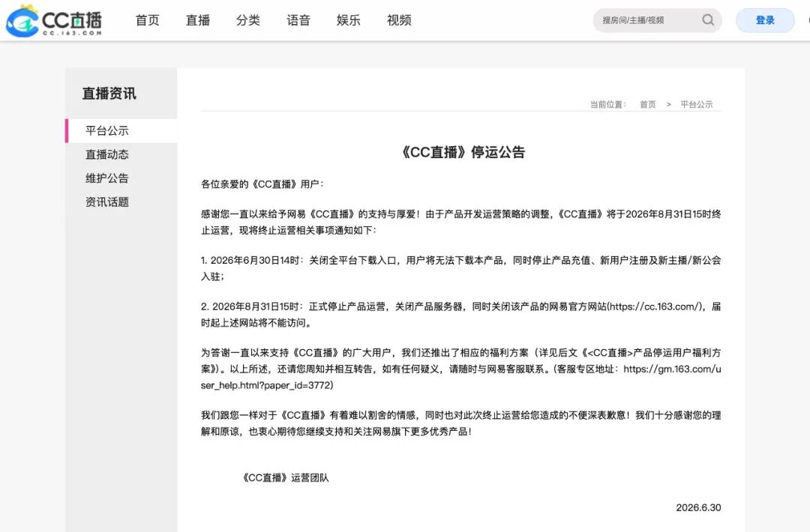
Task: Click the 《CC直播》运营团队 signature
Action: coord(285,478)
